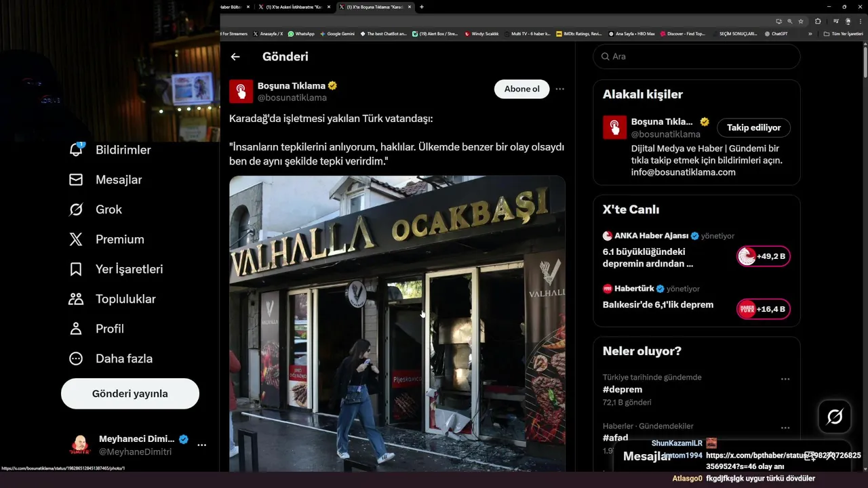Open Ana Sayfa HBO Max bookmark

click(631, 33)
